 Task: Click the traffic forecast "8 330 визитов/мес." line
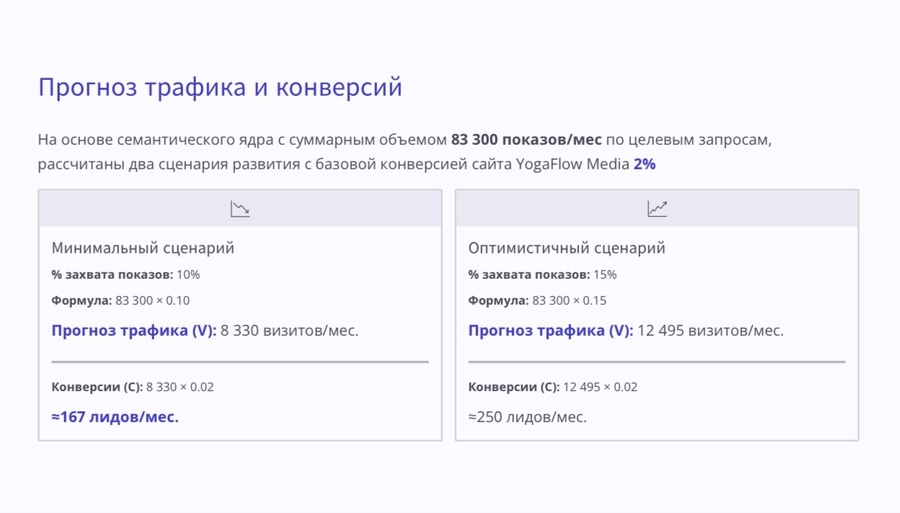click(x=288, y=331)
